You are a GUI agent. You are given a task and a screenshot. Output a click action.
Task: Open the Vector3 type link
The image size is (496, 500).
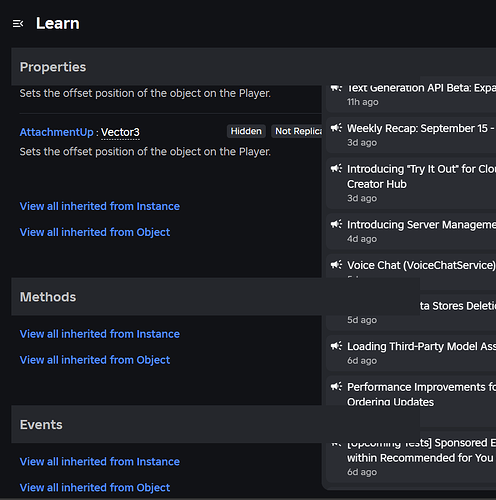120,132
